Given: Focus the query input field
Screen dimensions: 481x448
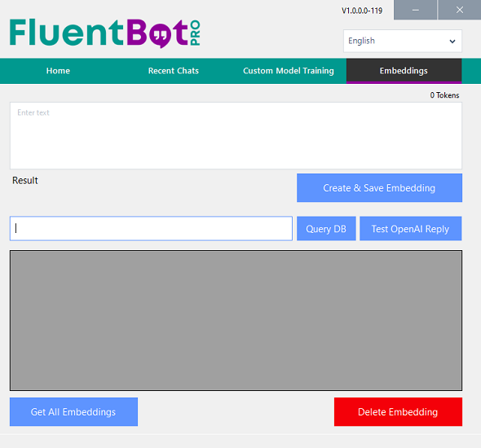Looking at the screenshot, I should click(x=151, y=229).
